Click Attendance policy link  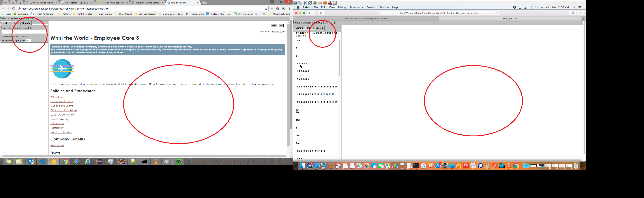click(x=57, y=97)
